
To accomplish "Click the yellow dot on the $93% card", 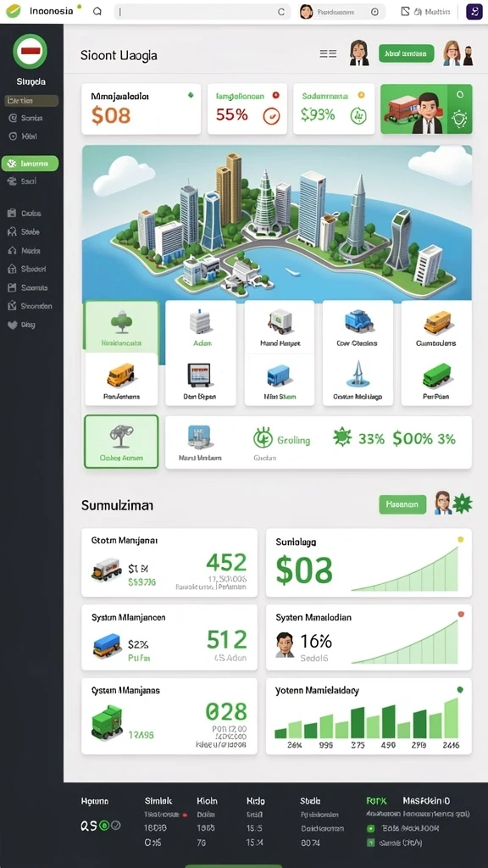I will click(x=361, y=95).
